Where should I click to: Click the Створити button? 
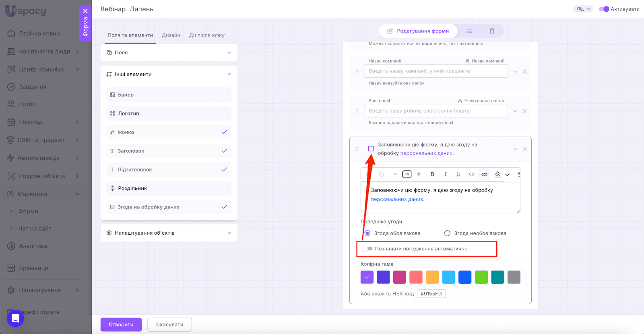click(121, 324)
